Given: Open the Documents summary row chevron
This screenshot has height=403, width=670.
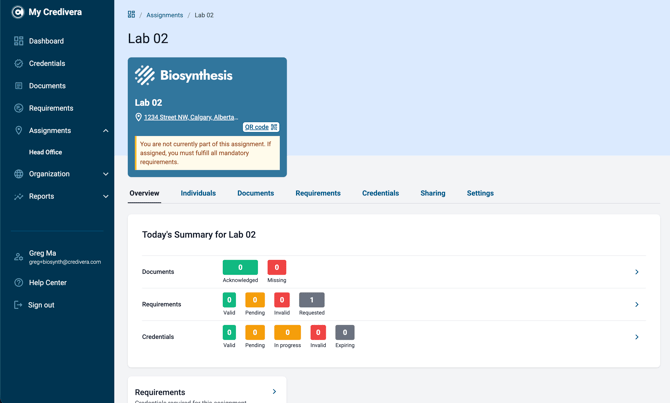Looking at the screenshot, I should (x=637, y=272).
